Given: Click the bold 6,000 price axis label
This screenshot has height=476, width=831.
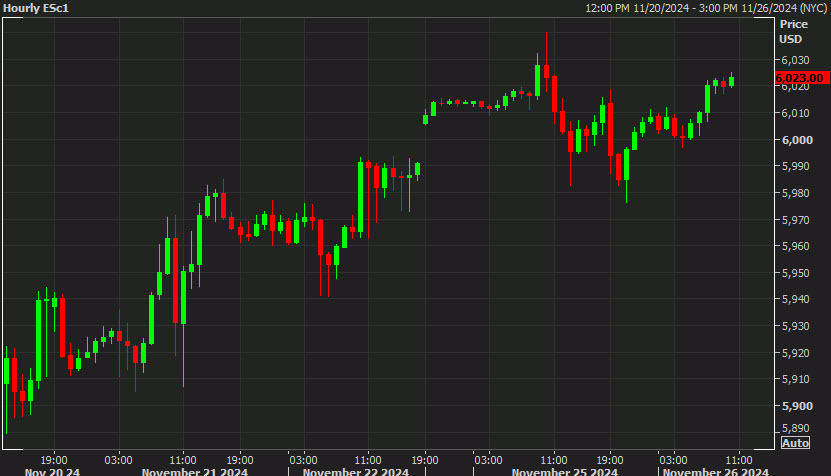Looking at the screenshot, I should pyautogui.click(x=797, y=140).
